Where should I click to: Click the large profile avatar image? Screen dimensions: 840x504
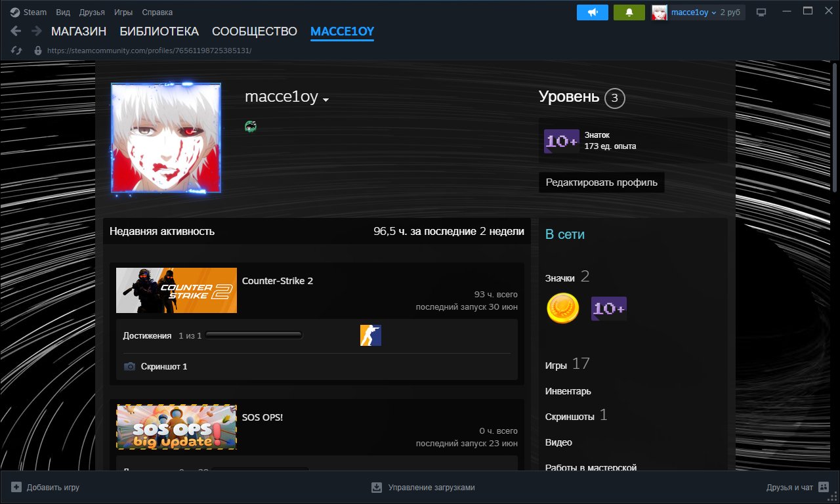pos(166,138)
